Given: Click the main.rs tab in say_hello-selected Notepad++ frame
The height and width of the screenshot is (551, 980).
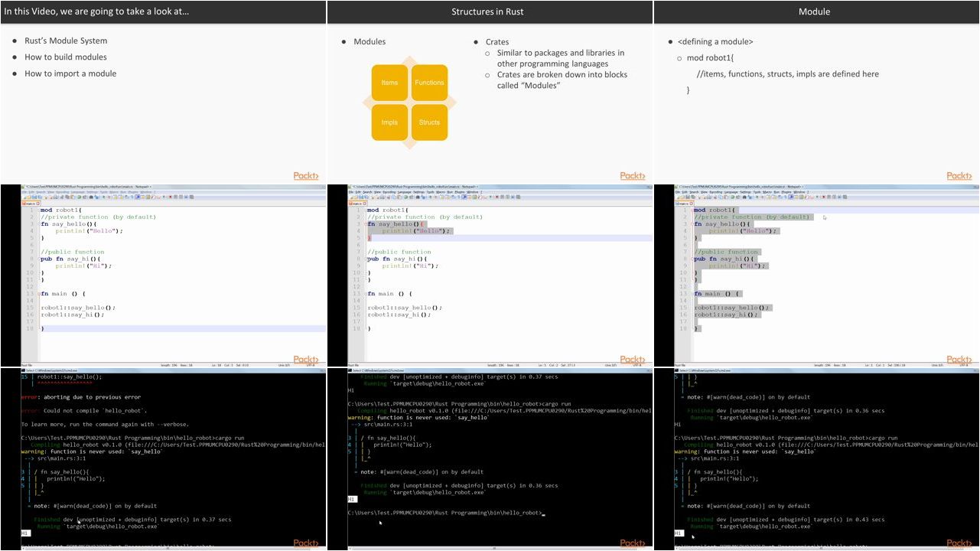Looking at the screenshot, I should (x=357, y=204).
